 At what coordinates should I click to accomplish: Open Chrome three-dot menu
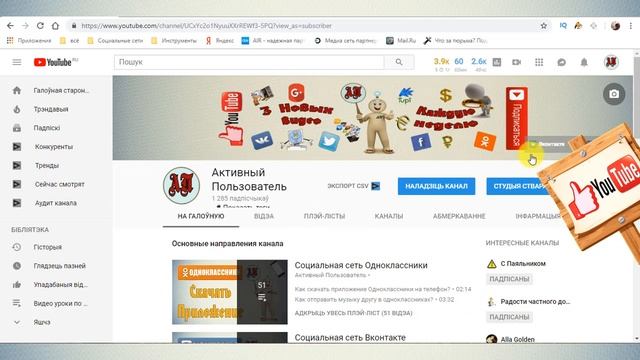[x=631, y=26]
